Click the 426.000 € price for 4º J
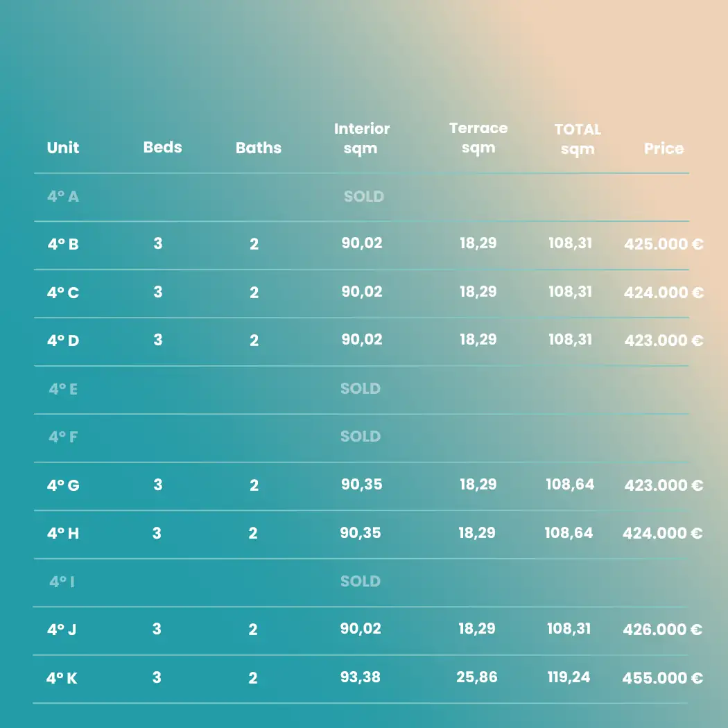The image size is (728, 728). (x=662, y=630)
